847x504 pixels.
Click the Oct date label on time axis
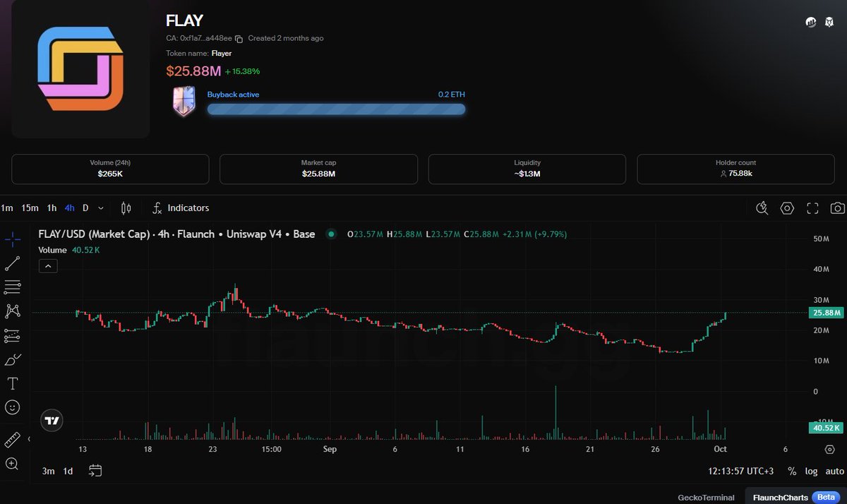720,449
